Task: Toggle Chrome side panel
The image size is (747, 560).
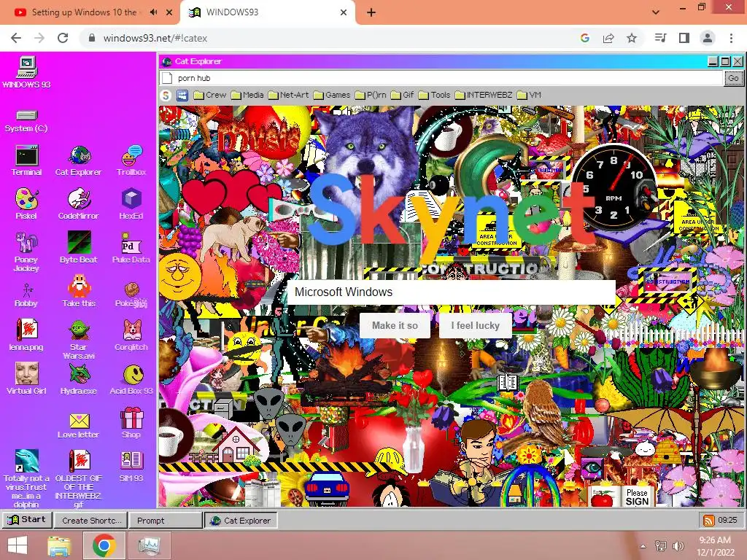Action: coord(684,38)
